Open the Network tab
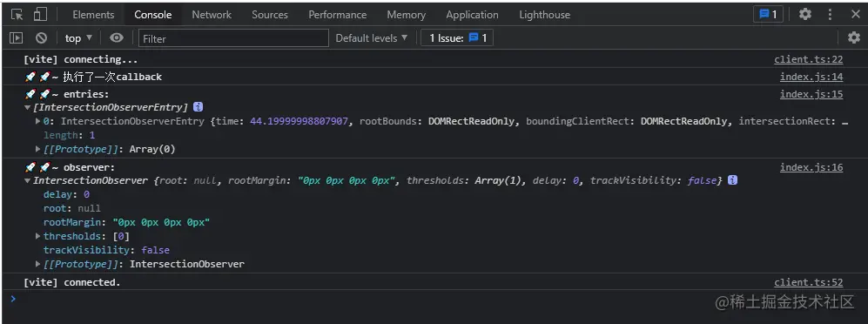 click(x=212, y=15)
